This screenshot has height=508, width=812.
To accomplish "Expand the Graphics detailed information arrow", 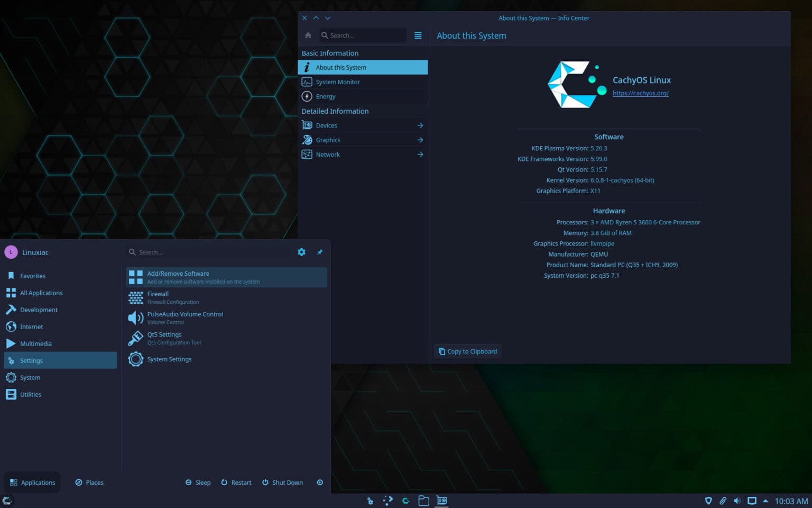I will [420, 140].
